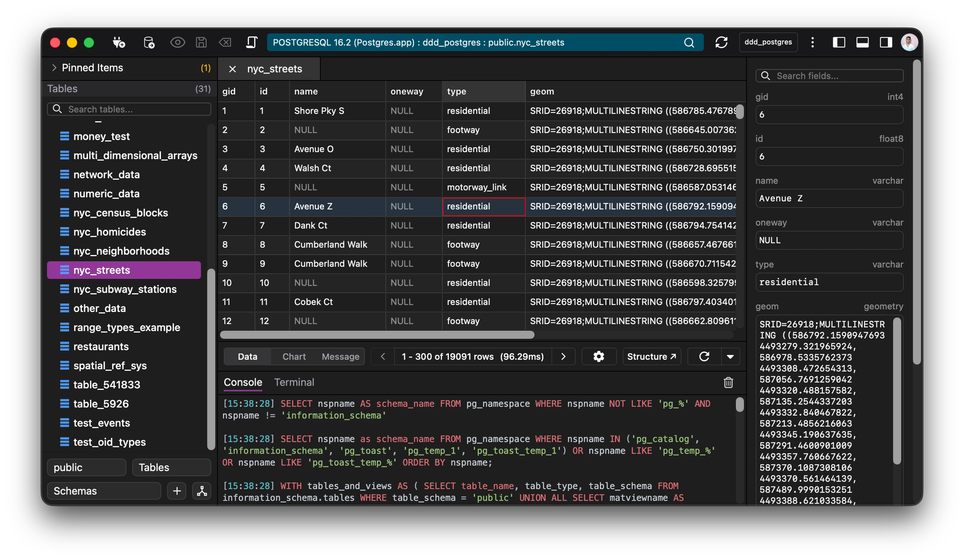Click the schema diagram icon

point(202,491)
